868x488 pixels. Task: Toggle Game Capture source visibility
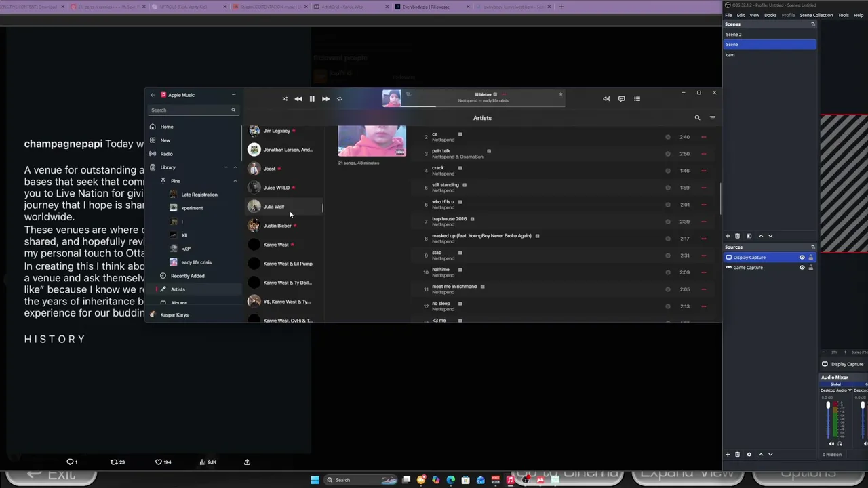point(802,268)
